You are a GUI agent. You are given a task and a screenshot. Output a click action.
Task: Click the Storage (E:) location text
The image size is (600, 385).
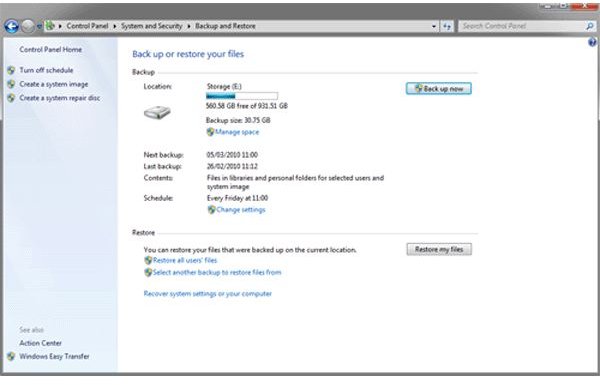(x=224, y=86)
